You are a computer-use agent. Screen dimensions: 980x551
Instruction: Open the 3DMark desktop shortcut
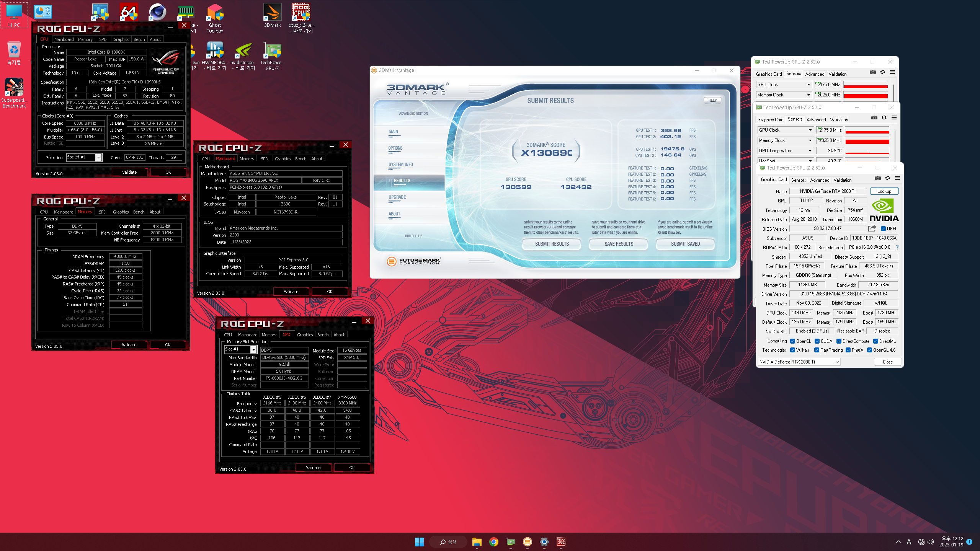[272, 15]
